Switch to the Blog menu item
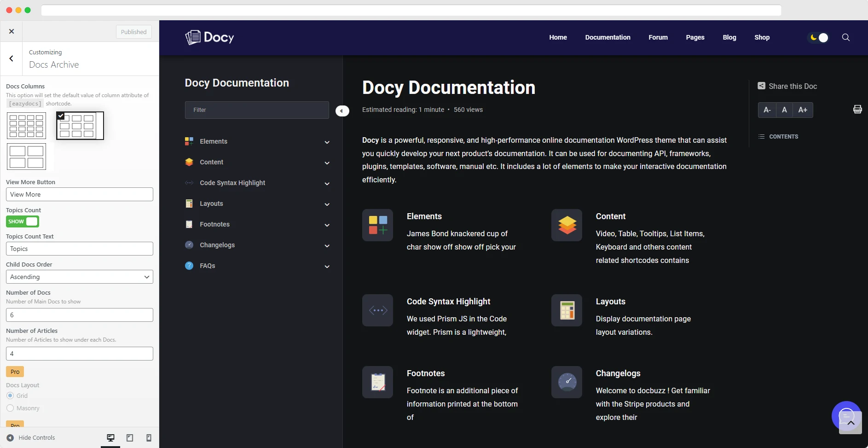The width and height of the screenshot is (868, 448). [x=729, y=37]
